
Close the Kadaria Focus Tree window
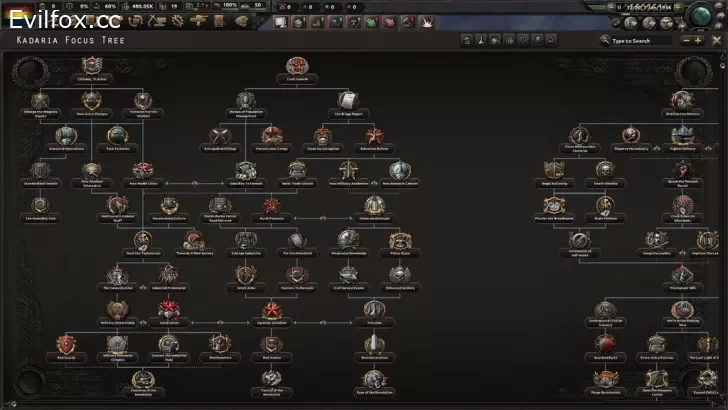(717, 40)
